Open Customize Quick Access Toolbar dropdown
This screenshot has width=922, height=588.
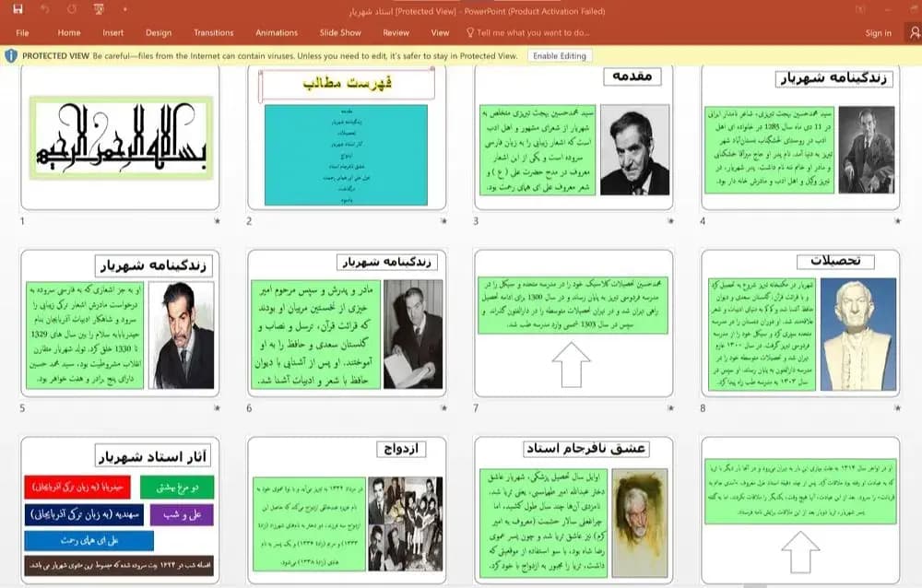tap(124, 9)
